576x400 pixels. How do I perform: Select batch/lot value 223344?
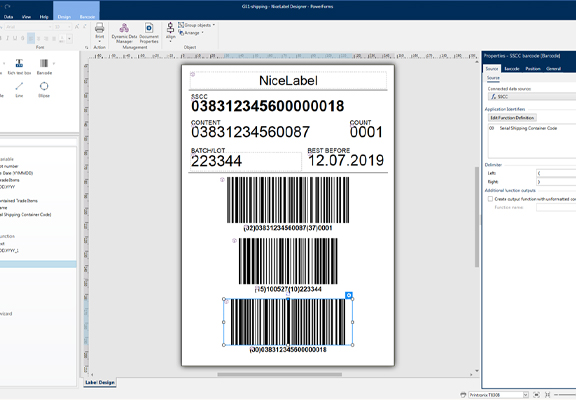point(216,161)
